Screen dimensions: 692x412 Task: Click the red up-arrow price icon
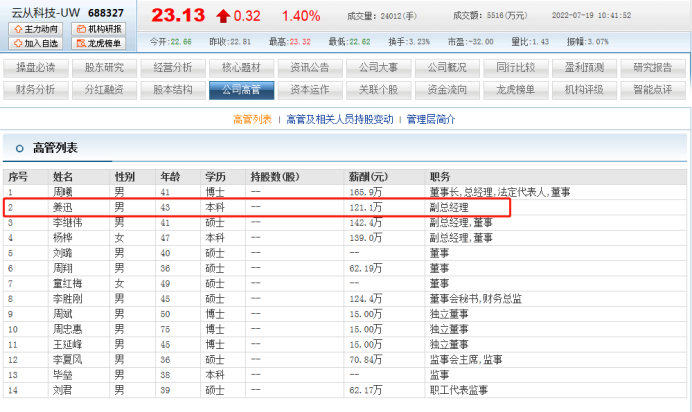coord(223,16)
